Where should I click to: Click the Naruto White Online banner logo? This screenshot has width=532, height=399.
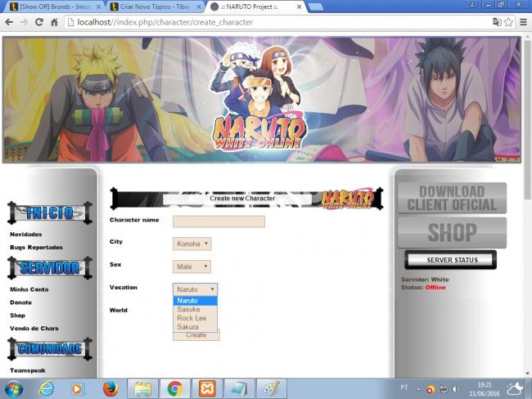[259, 133]
